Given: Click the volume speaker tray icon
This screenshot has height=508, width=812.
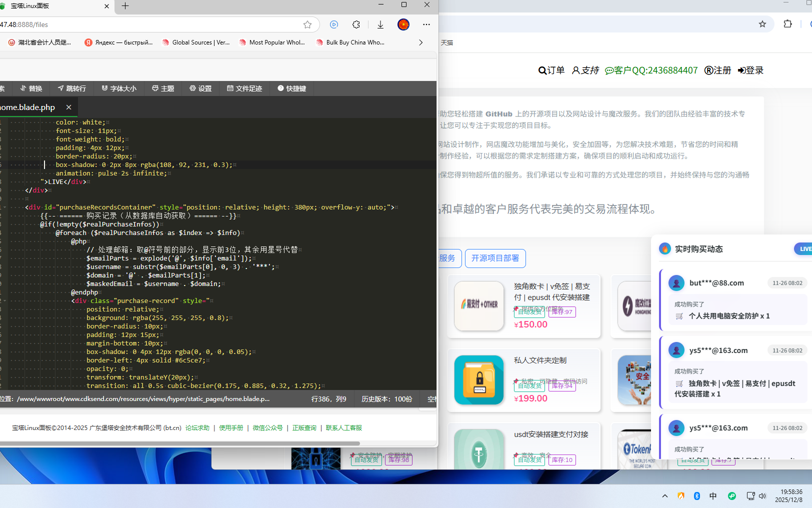Looking at the screenshot, I should 762,496.
